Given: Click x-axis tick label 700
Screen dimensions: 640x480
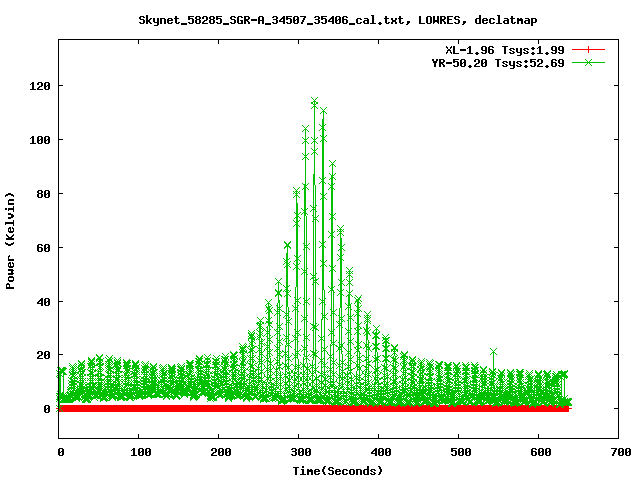Looking at the screenshot, I should point(621,452).
